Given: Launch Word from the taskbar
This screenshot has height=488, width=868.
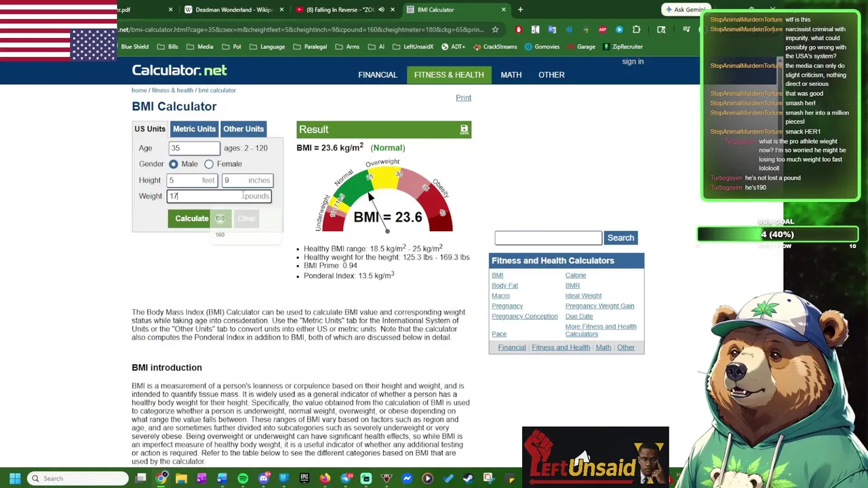Looking at the screenshot, I should (x=222, y=479).
